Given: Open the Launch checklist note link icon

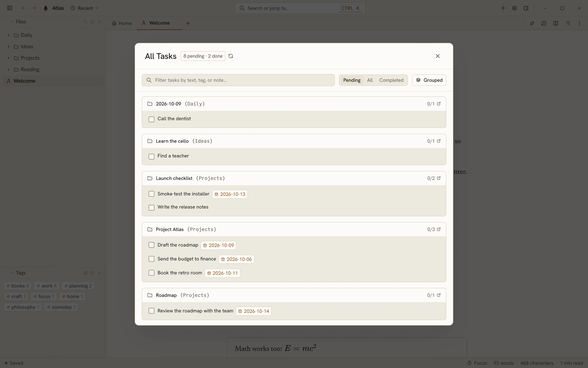Looking at the screenshot, I should 439,178.
